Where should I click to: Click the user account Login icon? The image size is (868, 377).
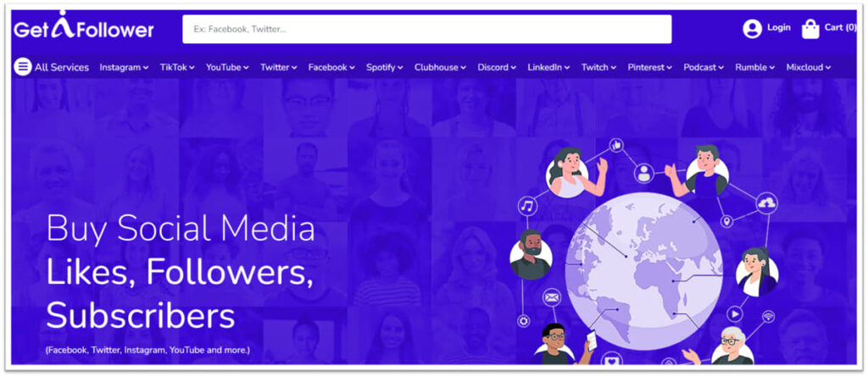753,28
